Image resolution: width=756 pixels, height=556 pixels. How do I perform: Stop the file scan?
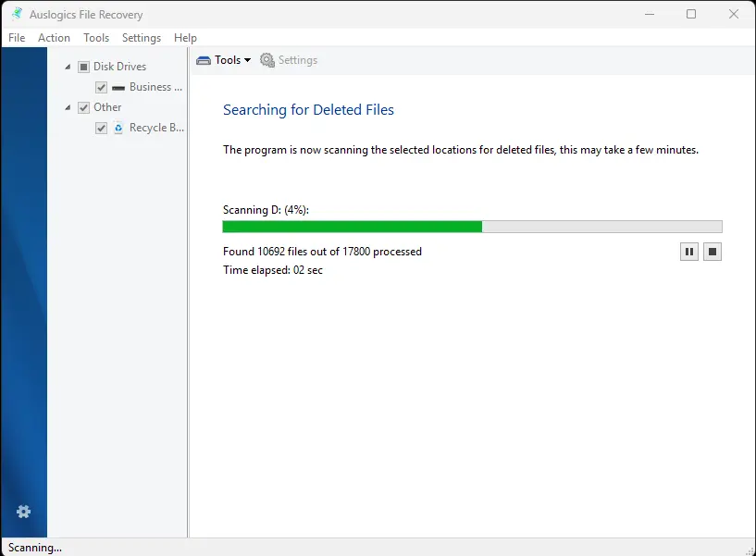coord(713,252)
